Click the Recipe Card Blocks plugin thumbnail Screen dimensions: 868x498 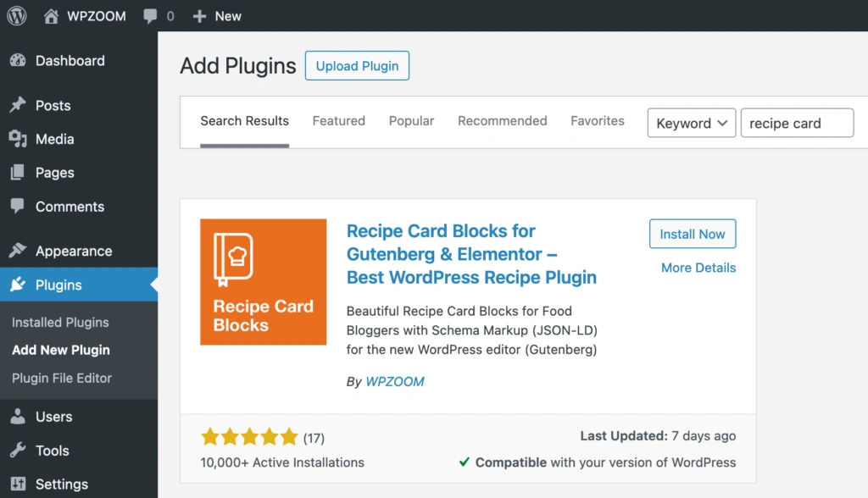pyautogui.click(x=263, y=282)
